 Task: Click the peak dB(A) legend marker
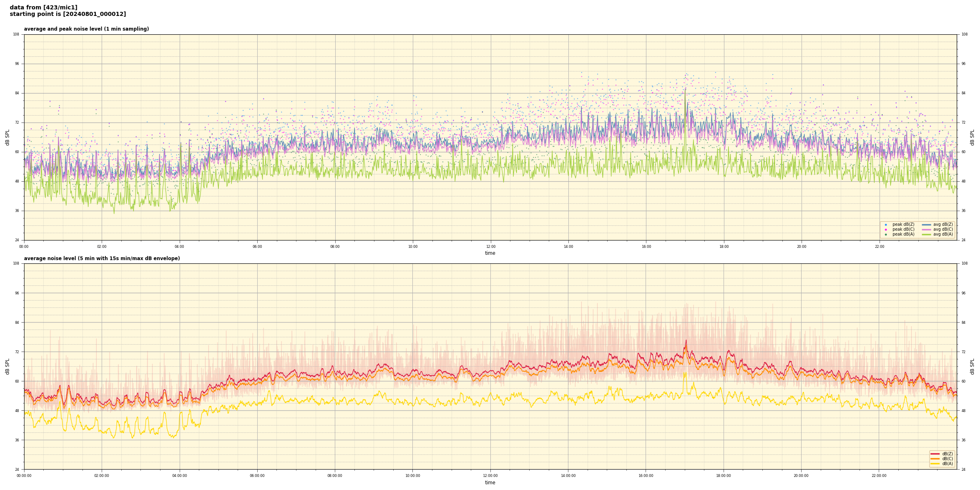tap(886, 234)
